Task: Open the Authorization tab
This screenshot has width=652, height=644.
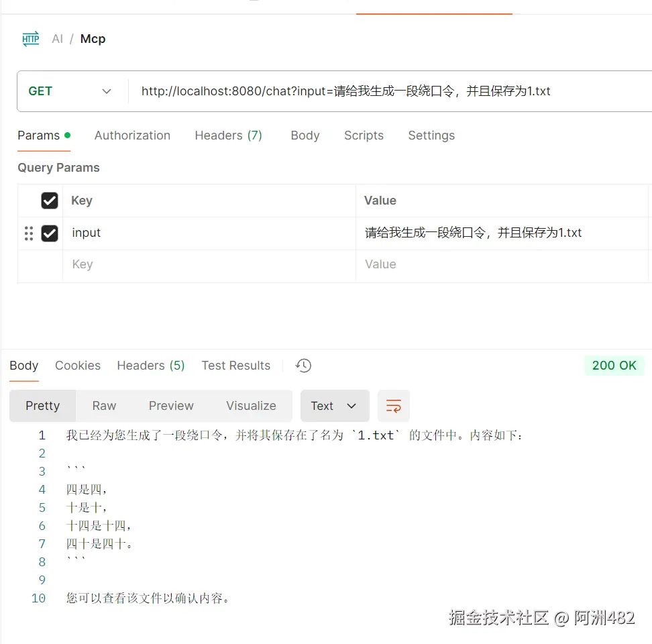Action: tap(132, 136)
